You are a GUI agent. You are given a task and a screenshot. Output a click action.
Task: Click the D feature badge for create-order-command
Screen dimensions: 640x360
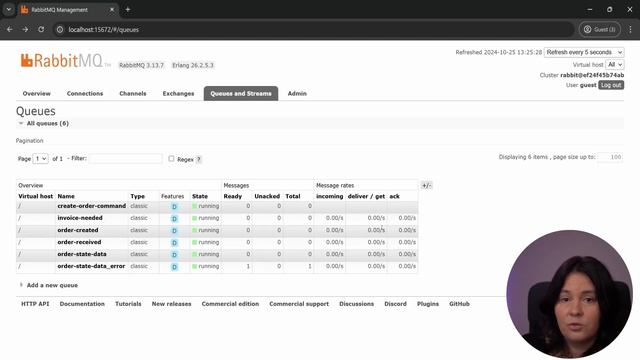pos(174,207)
